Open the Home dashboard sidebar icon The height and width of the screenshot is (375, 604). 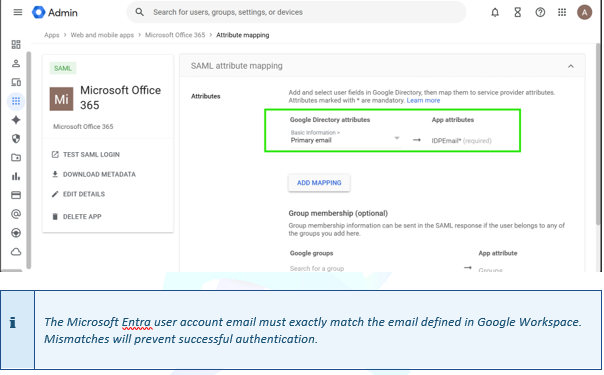(x=16, y=44)
